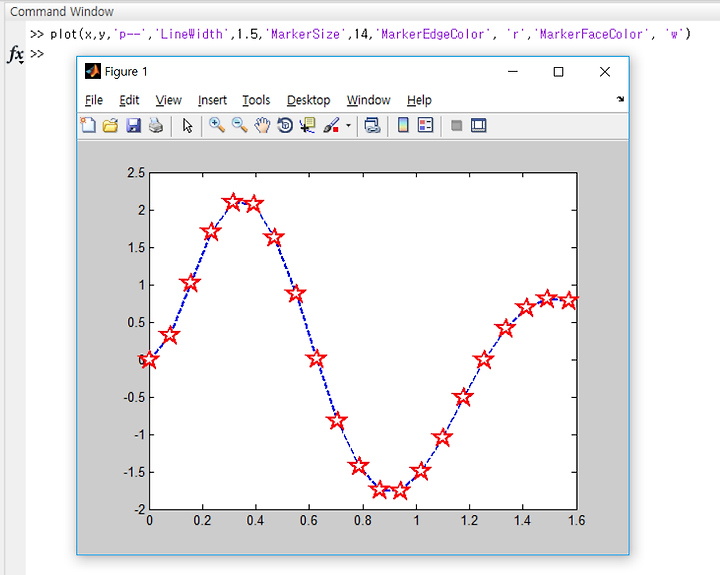Close the Figure 1 window

605,72
